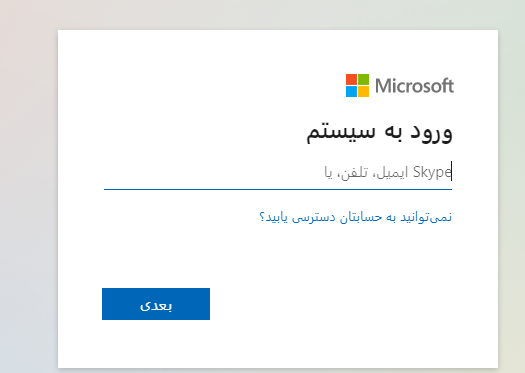Click the ورود به سیستم heading
Image resolution: width=525 pixels, height=373 pixels.
[379, 132]
